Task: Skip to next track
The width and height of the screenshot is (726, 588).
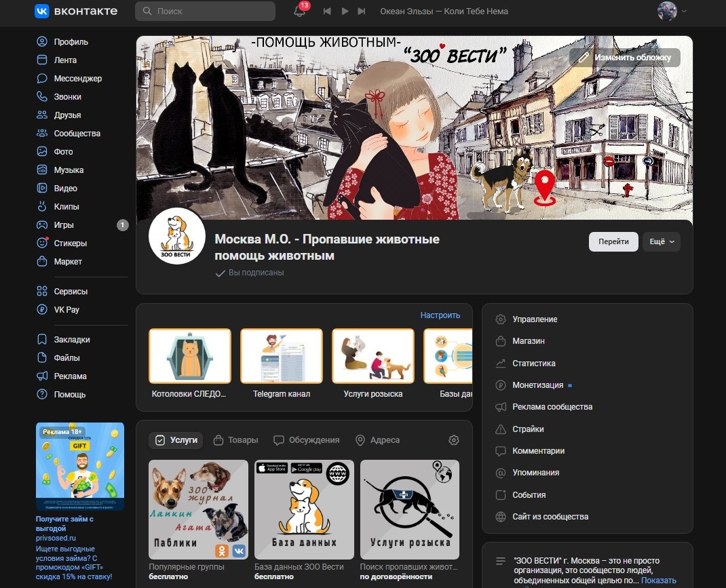Action: (362, 11)
